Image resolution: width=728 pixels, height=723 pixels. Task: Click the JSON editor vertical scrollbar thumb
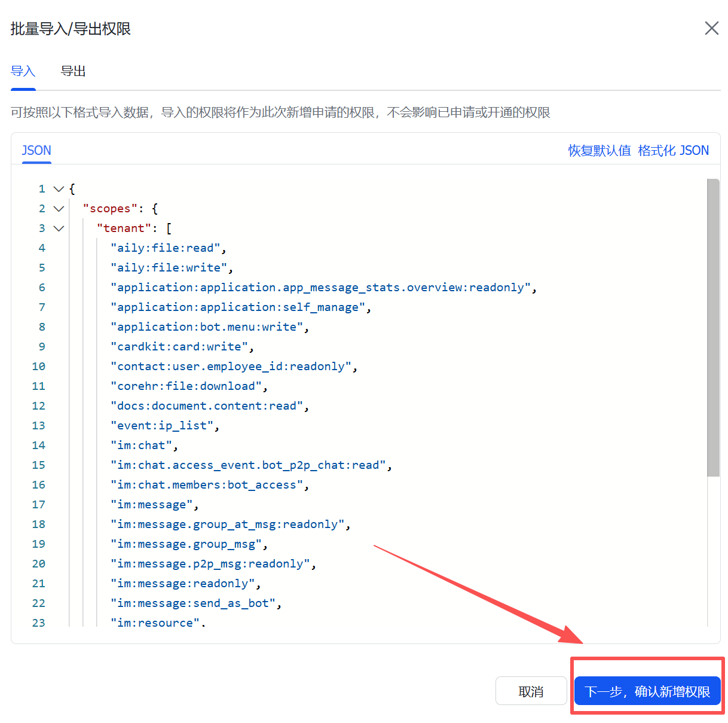pyautogui.click(x=713, y=328)
